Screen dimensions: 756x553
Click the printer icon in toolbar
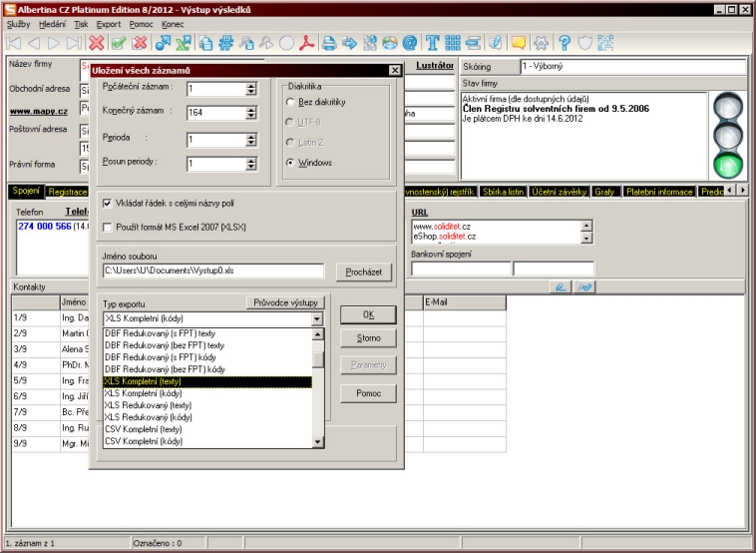pyautogui.click(x=329, y=44)
